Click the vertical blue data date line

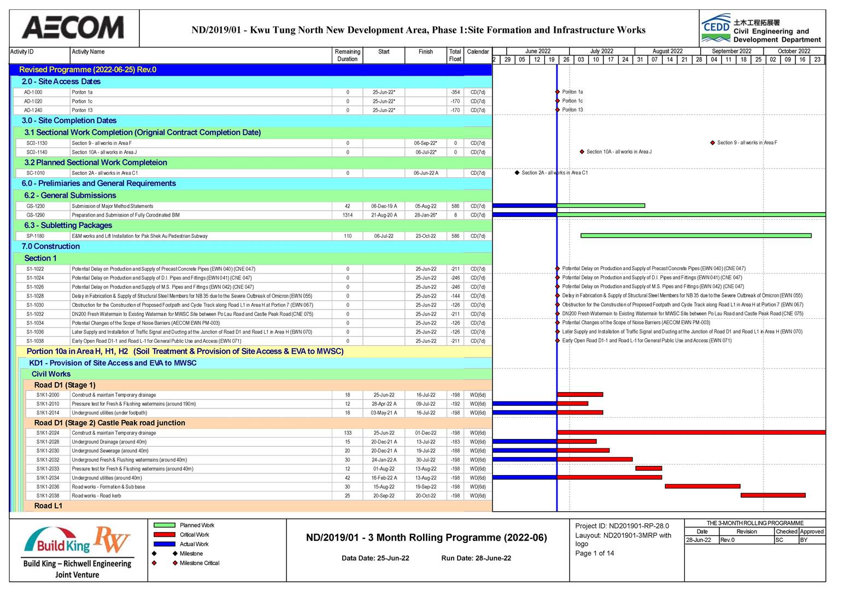[x=557, y=288]
